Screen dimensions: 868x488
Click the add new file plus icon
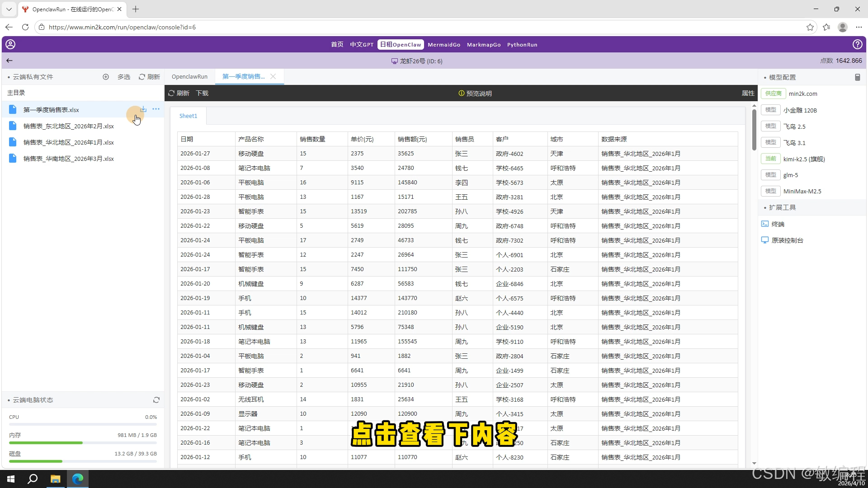(x=106, y=77)
